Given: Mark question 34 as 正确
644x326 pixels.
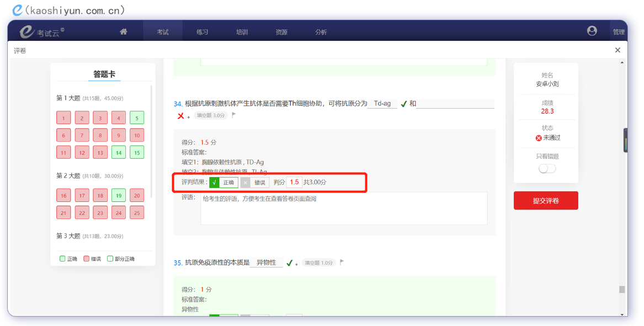Looking at the screenshot, I should 223,183.
